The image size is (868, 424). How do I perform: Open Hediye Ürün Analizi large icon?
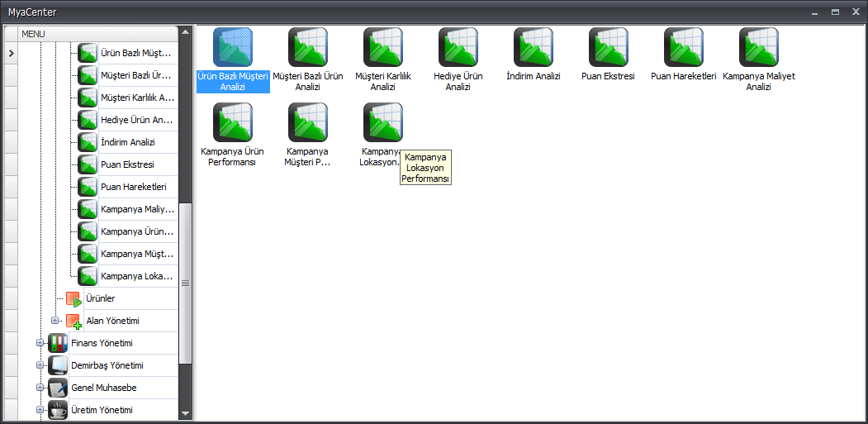pyautogui.click(x=458, y=47)
